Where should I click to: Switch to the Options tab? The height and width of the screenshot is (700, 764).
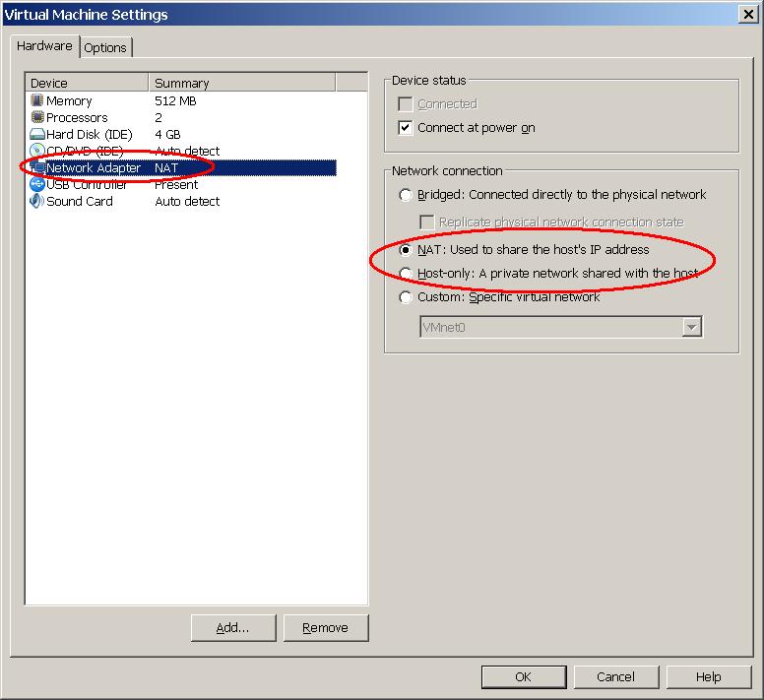105,47
